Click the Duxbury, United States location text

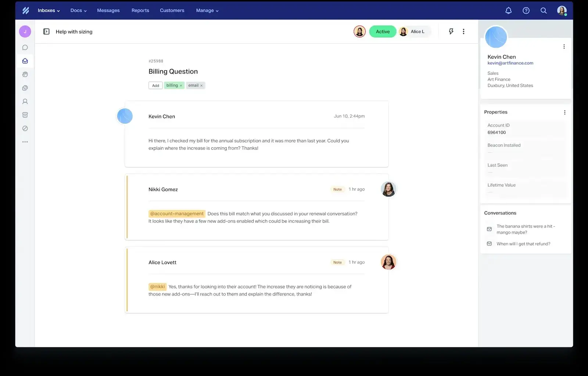[x=510, y=86]
